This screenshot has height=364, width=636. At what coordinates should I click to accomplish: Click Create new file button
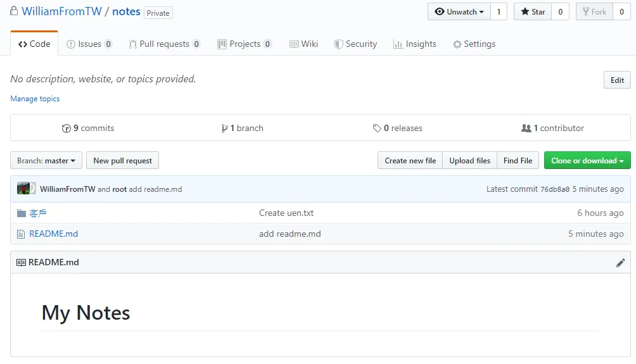(x=410, y=161)
